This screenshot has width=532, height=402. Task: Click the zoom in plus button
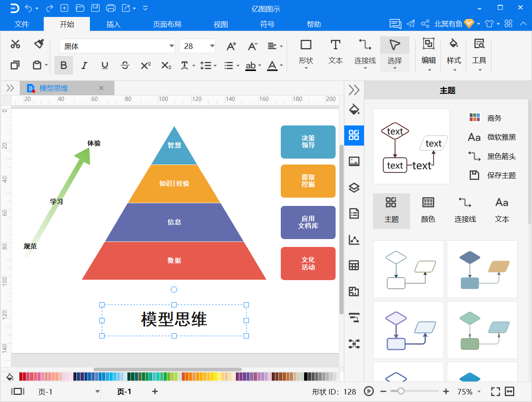pyautogui.click(x=446, y=391)
